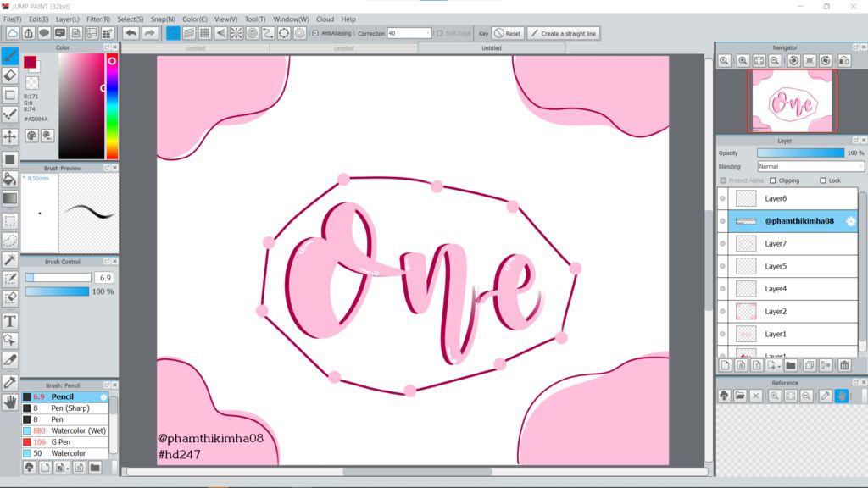
Task: Select the Bucket fill tool
Action: (x=10, y=179)
